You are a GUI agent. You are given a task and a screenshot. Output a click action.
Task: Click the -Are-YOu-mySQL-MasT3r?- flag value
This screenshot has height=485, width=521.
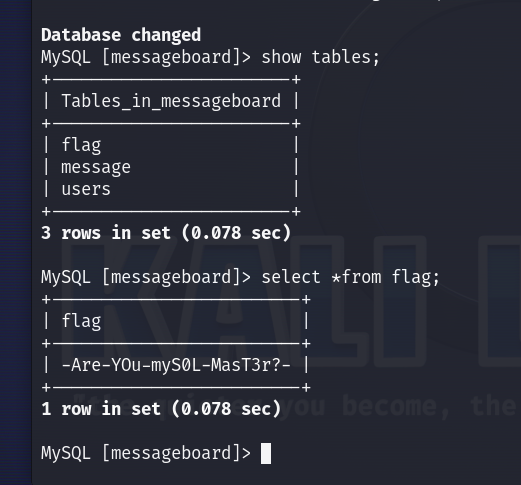176,365
